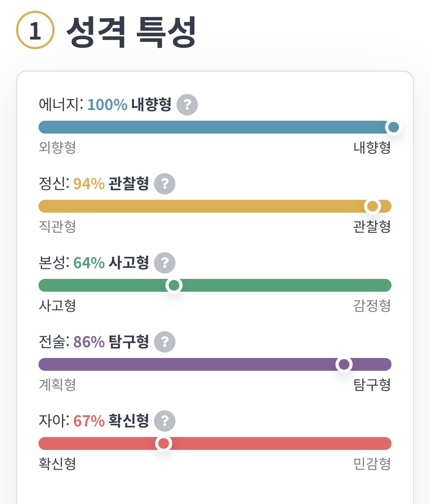Click the blue 에너지 slider handle
Screen dimensions: 430x504
[x=393, y=127]
